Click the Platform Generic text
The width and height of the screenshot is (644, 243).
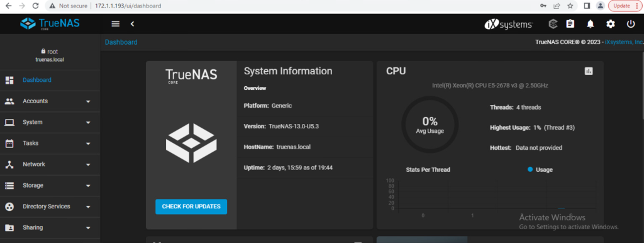point(268,106)
